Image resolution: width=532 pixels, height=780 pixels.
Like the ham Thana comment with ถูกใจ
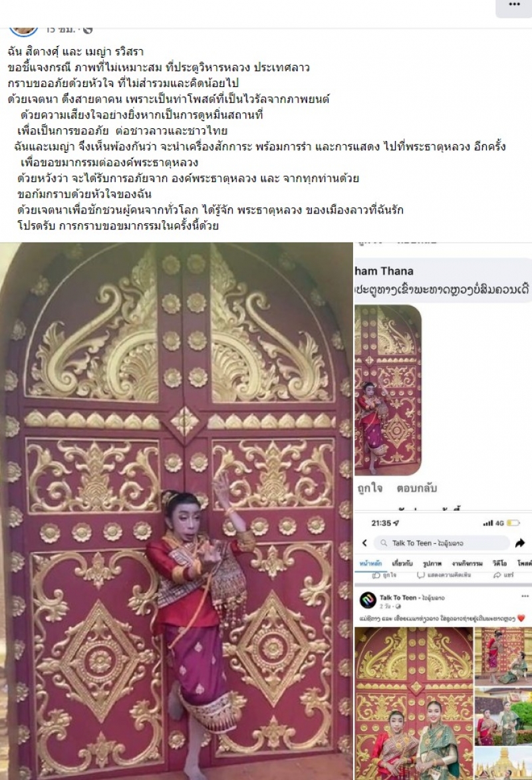[x=370, y=488]
